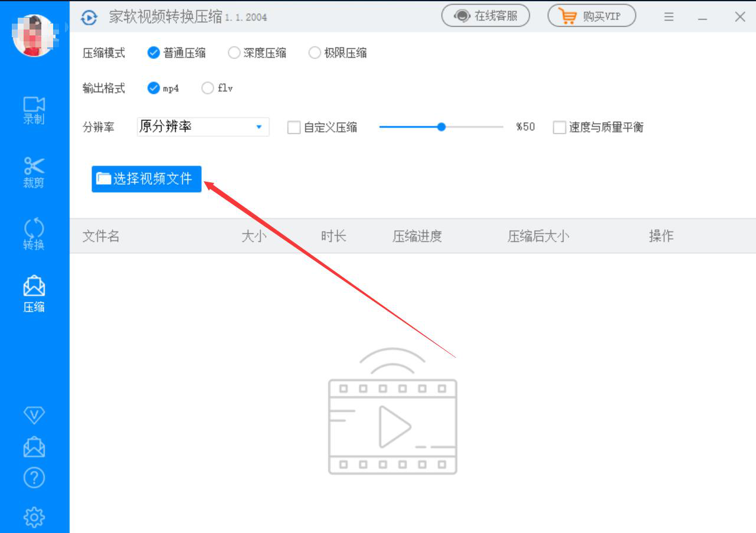Screen dimensions: 756x533
Task: Click the user avatar picture
Action: tap(34, 35)
